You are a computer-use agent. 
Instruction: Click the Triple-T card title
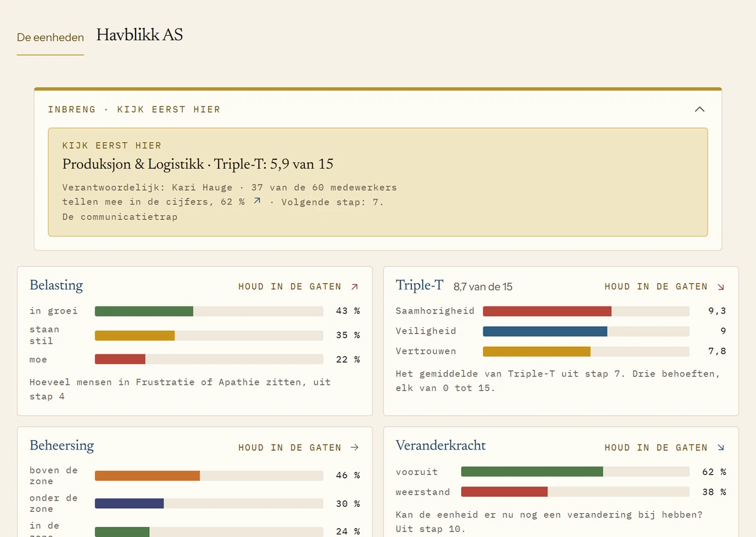[x=420, y=285]
